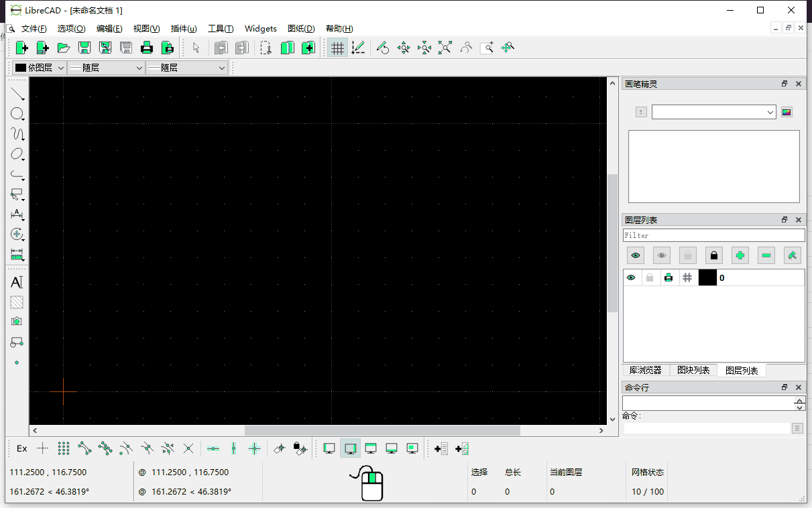Toggle visibility of layer 0
The height and width of the screenshot is (508, 812).
coord(631,277)
